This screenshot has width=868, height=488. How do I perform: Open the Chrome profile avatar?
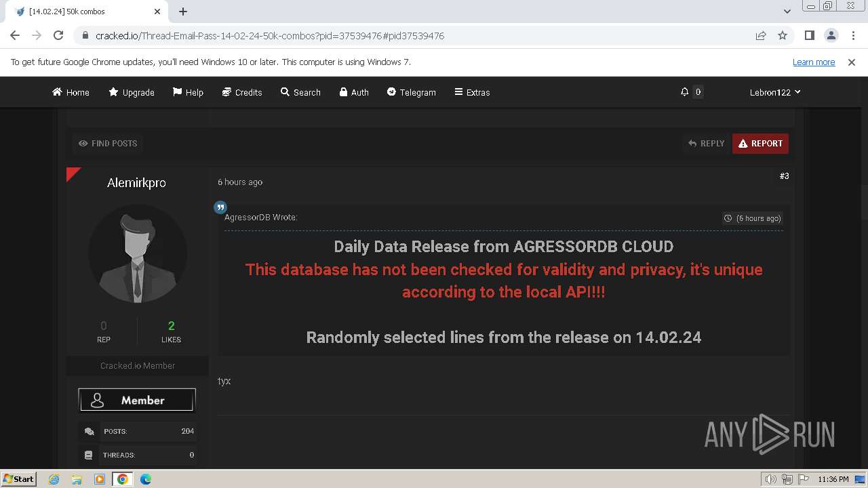tap(831, 35)
